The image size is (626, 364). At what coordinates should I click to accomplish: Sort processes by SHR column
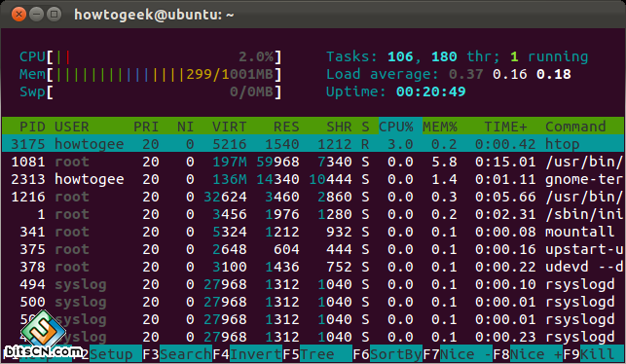(339, 127)
